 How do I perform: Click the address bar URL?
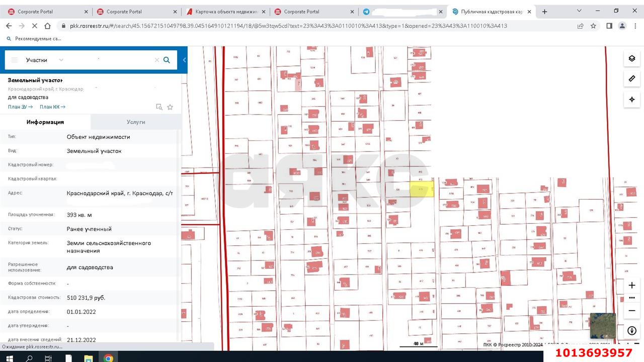(x=288, y=26)
